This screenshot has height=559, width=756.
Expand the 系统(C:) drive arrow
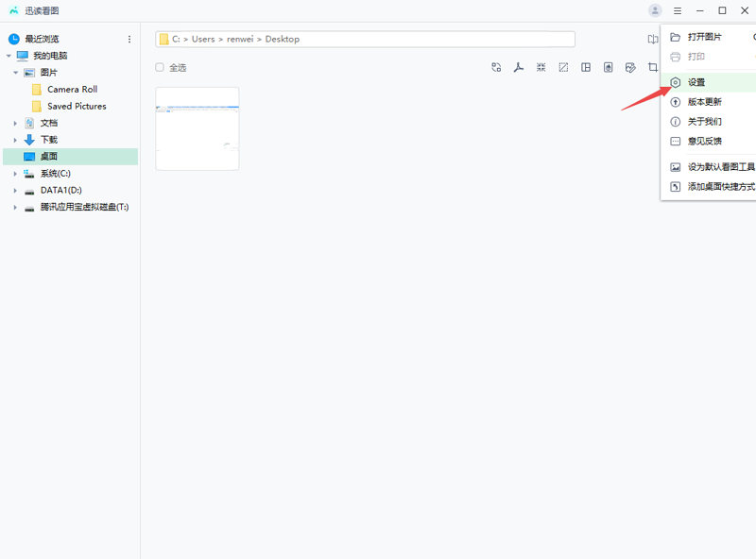pyautogui.click(x=15, y=174)
